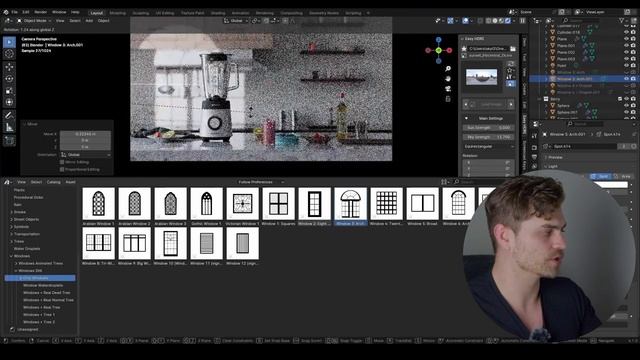Select the Scale tool

[9, 91]
